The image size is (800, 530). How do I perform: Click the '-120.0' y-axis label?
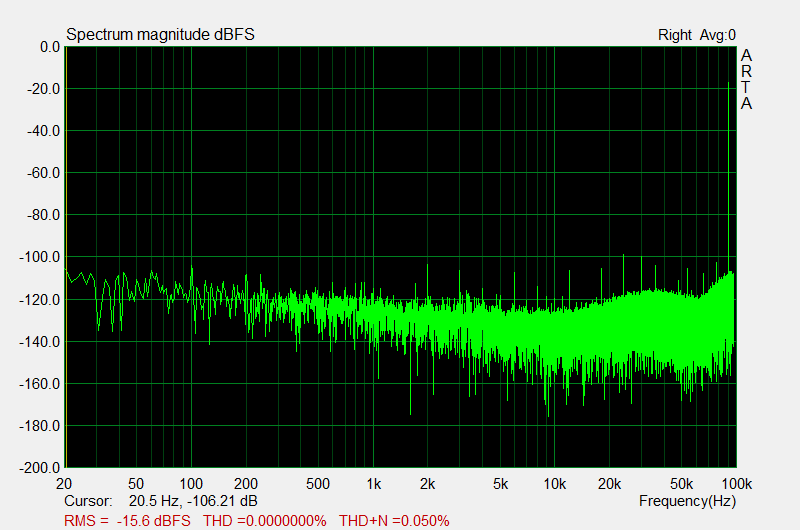tap(40, 299)
